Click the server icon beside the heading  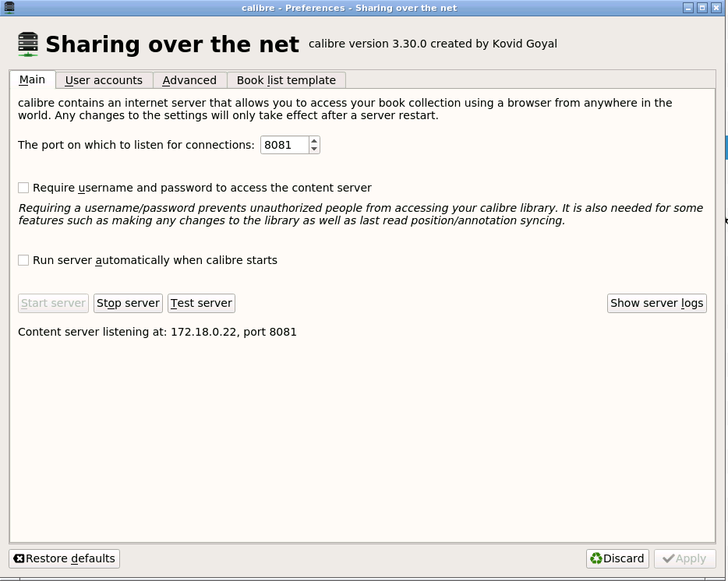28,44
